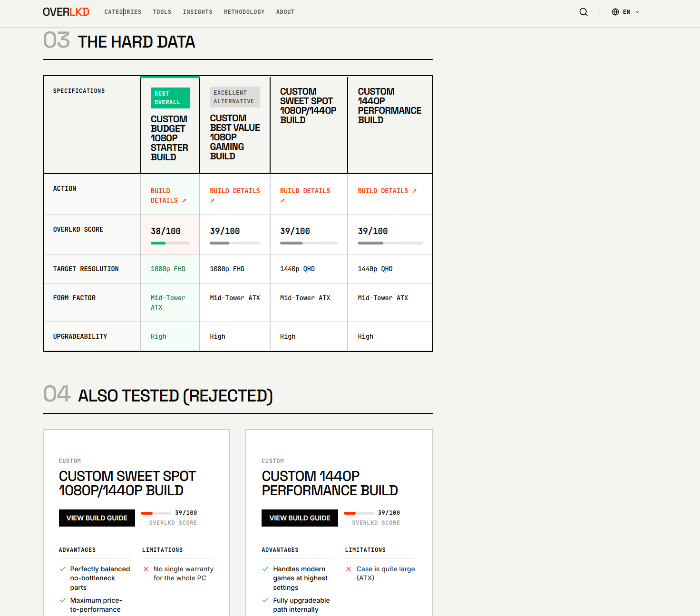Click the green 38/100 score bar
The height and width of the screenshot is (616, 700).
pyautogui.click(x=170, y=243)
